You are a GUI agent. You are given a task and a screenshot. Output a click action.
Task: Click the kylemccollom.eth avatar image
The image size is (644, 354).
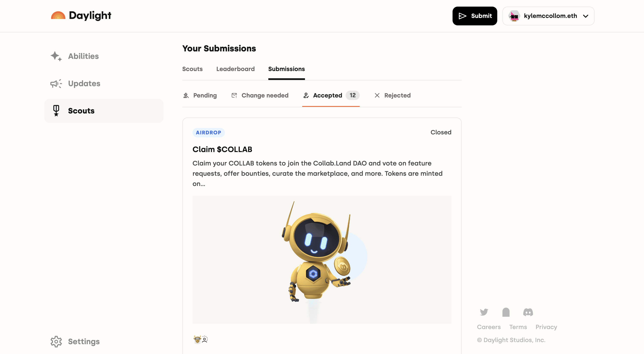click(514, 16)
